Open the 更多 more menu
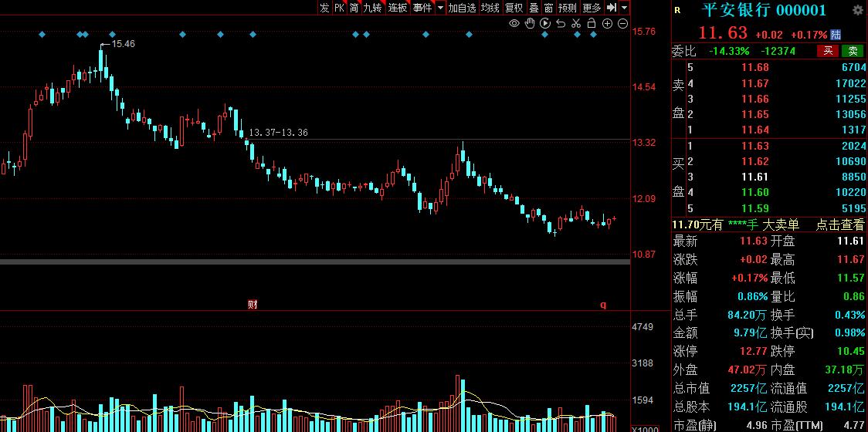 (592, 8)
